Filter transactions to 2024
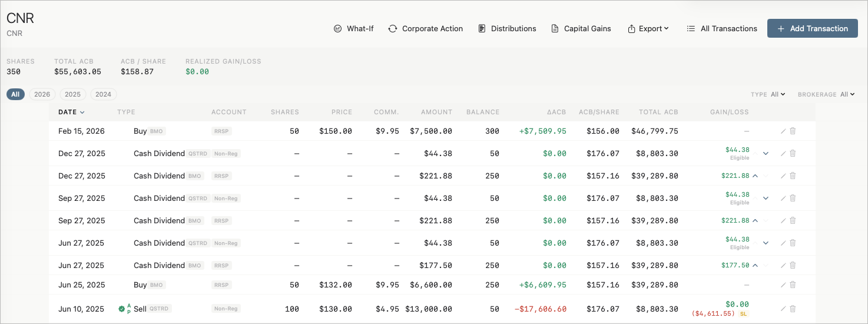 (104, 94)
